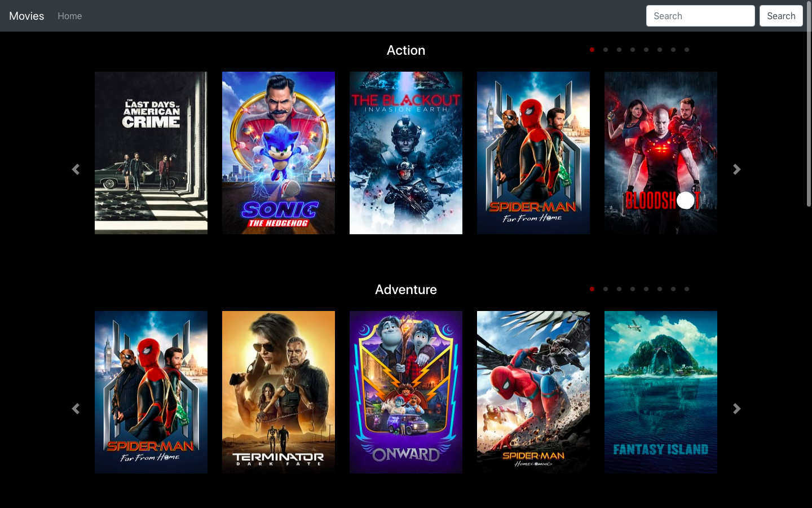Image resolution: width=812 pixels, height=508 pixels.
Task: Open the Terminator Dark Fate poster
Action: pos(279,392)
